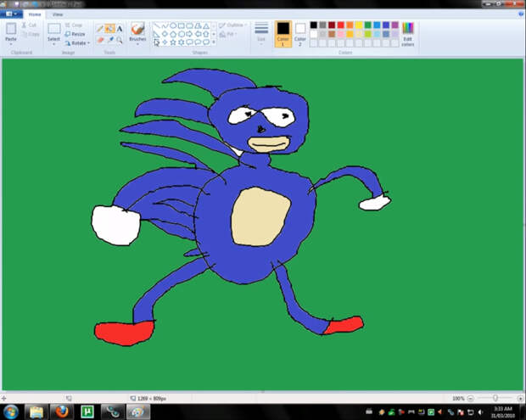Image resolution: width=526 pixels, height=420 pixels.
Task: Click the Crop button
Action: click(x=74, y=25)
